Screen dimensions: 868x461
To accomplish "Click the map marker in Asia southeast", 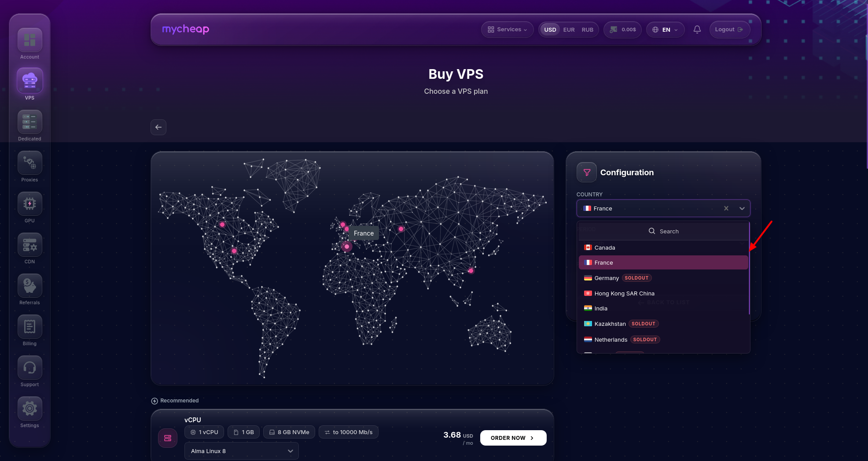I will click(471, 271).
